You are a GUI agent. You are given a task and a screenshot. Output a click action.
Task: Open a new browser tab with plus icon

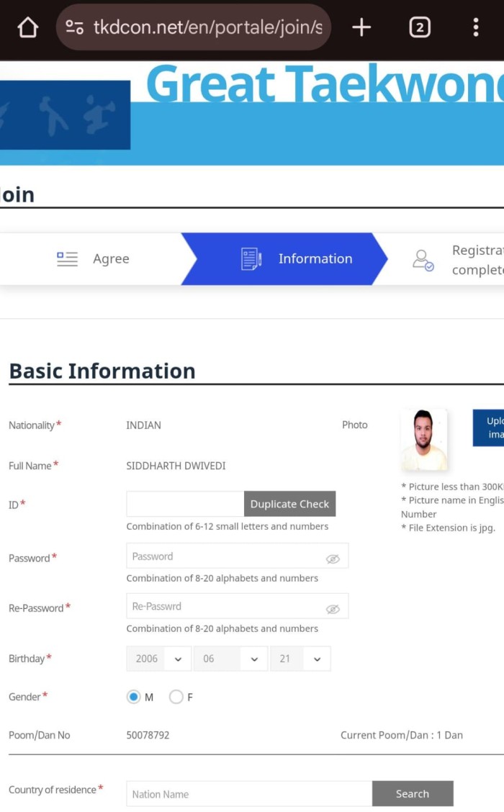[x=361, y=28]
